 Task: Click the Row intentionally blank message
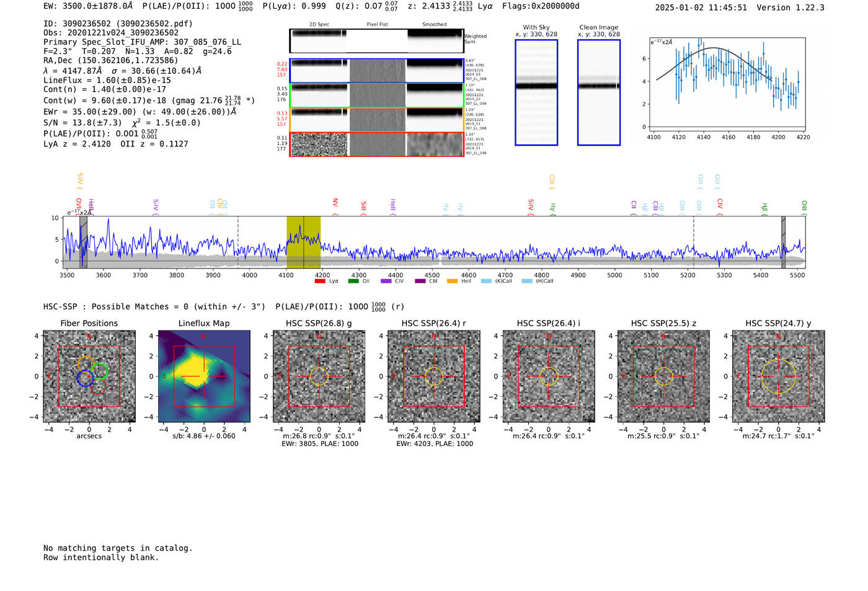[x=101, y=558]
